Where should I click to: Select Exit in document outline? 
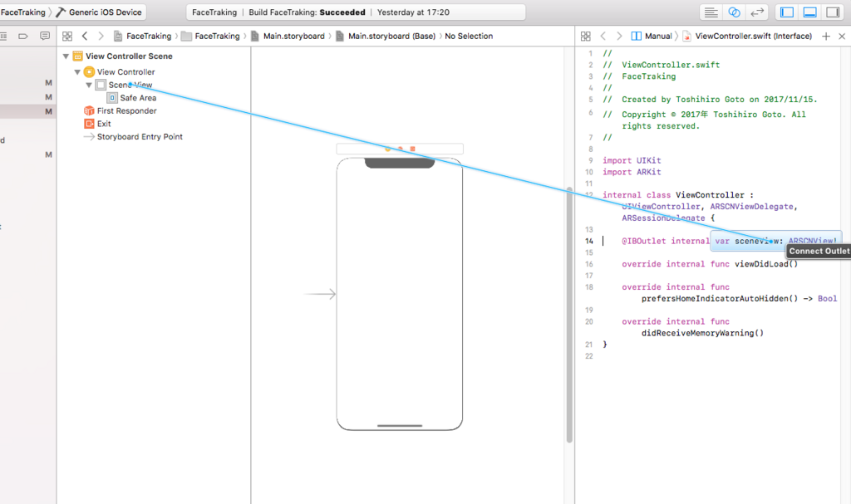[x=104, y=124]
